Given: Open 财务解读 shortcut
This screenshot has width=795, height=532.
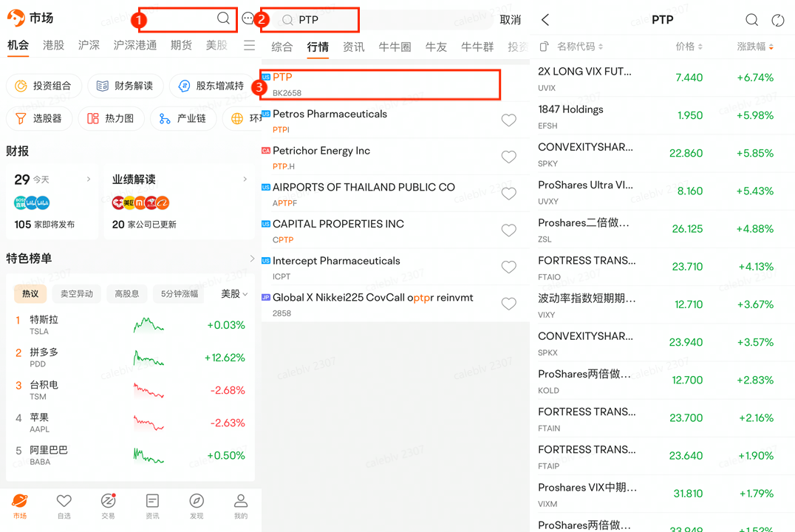Looking at the screenshot, I should (x=125, y=86).
